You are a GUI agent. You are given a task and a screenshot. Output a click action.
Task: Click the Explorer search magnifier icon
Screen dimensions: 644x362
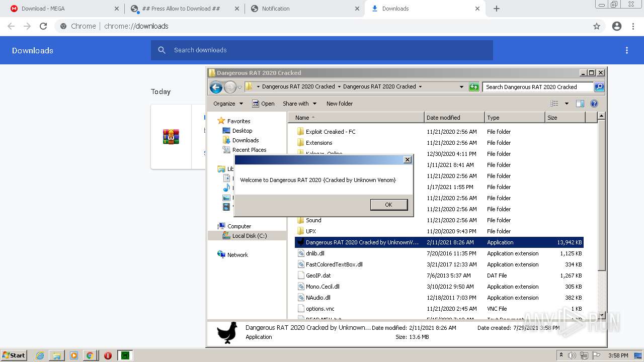[599, 87]
